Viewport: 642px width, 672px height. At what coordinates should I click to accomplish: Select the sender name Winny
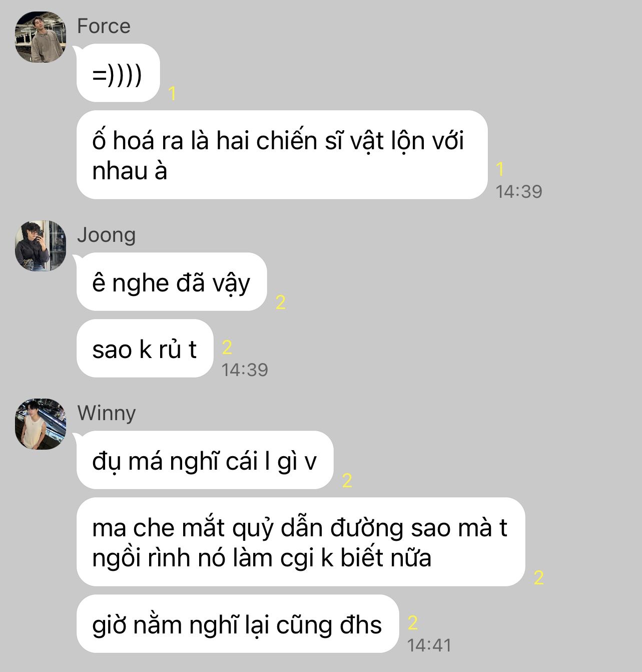[x=107, y=413]
